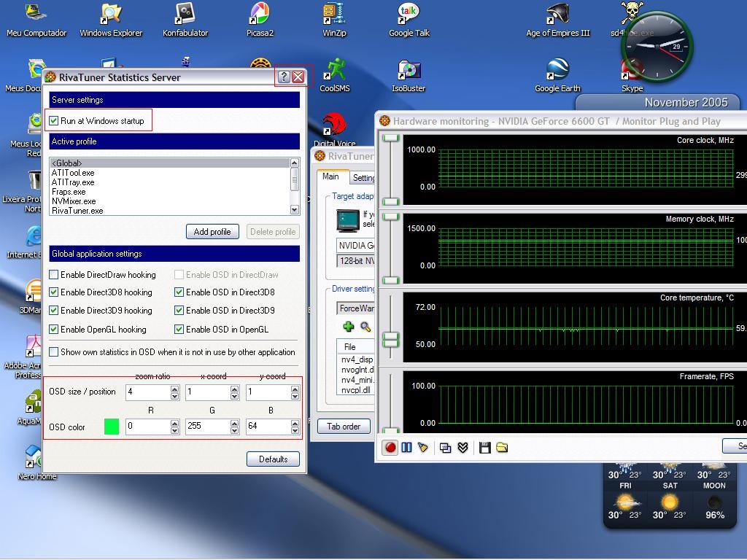Increase zoom ratio with up arrow
The image size is (747, 560).
pos(175,389)
